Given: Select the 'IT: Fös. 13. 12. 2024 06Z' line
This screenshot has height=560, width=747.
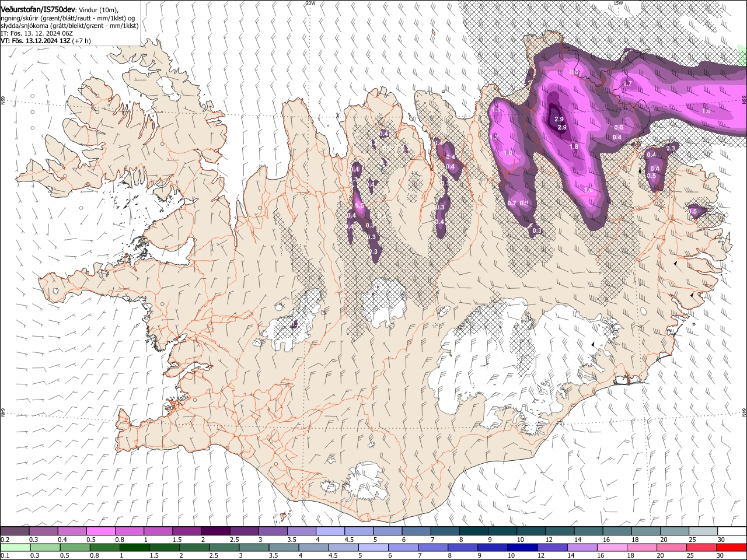Looking at the screenshot, I should (x=37, y=33).
